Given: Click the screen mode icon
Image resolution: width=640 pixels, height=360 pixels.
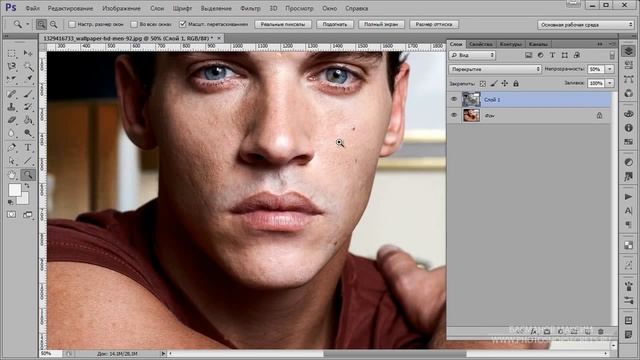Looking at the screenshot, I should click(28, 214).
